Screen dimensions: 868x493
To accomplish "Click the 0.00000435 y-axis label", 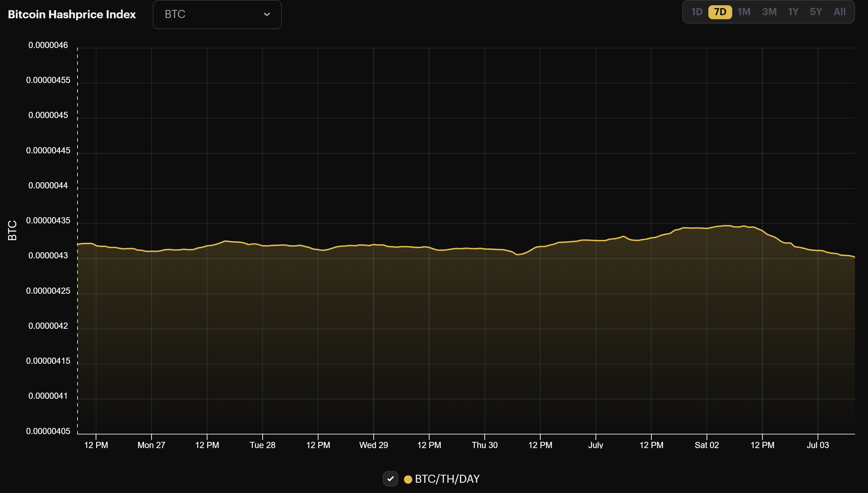I will [48, 220].
